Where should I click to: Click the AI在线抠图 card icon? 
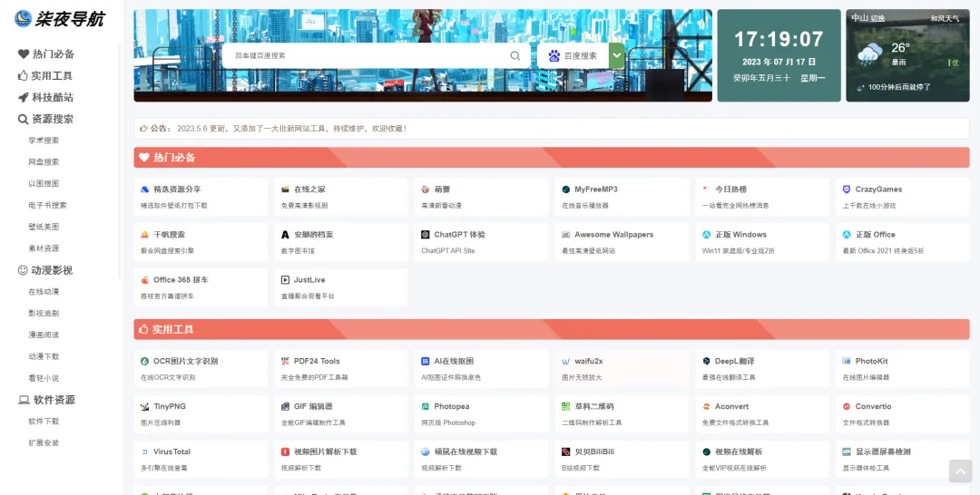(426, 362)
